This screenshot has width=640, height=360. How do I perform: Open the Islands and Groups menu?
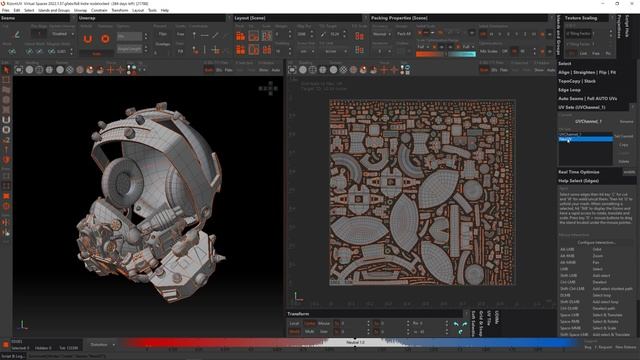(54, 10)
